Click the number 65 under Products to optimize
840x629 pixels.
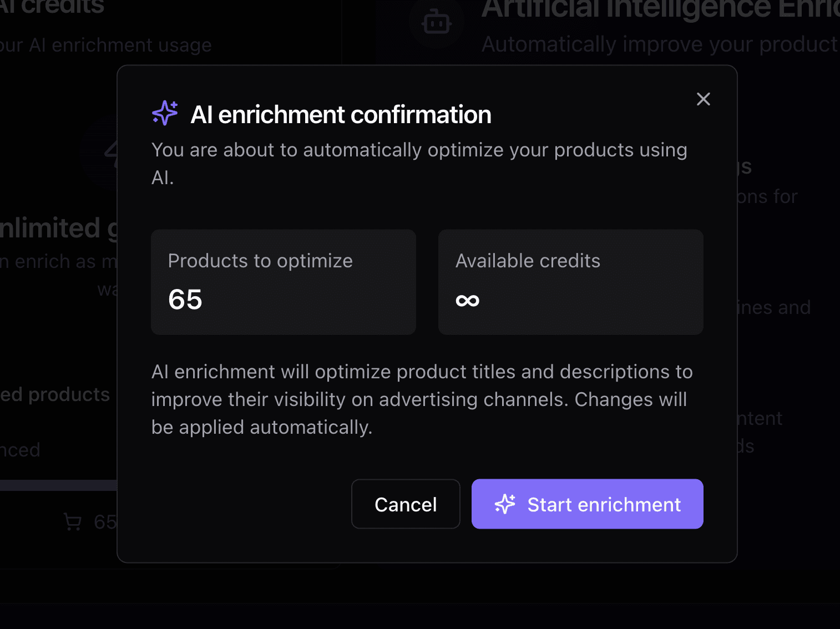point(185,300)
